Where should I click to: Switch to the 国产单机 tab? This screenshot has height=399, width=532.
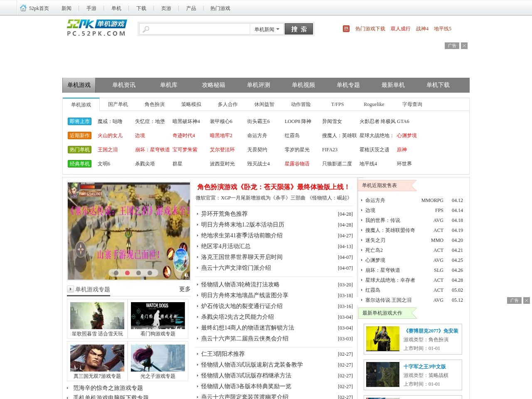[x=118, y=104]
